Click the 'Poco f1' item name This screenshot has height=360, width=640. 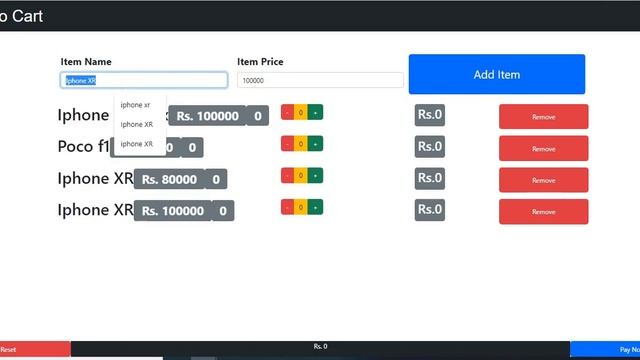click(84, 147)
